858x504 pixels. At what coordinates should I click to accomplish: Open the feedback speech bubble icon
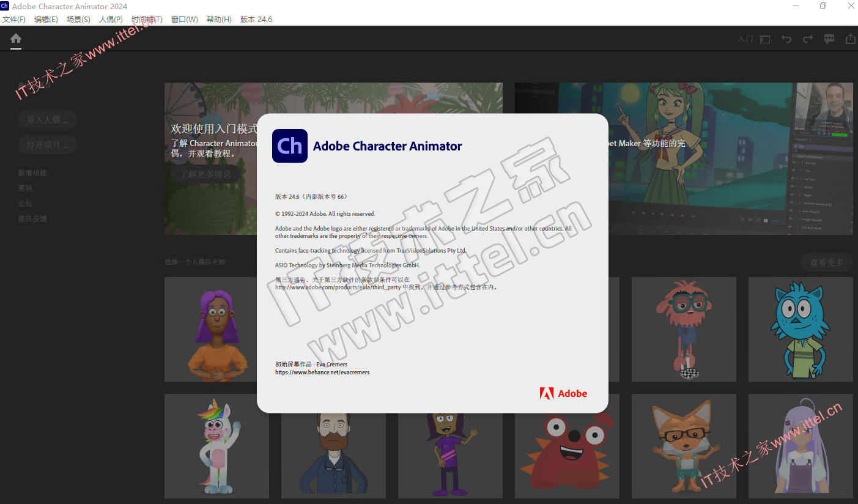[x=829, y=39]
